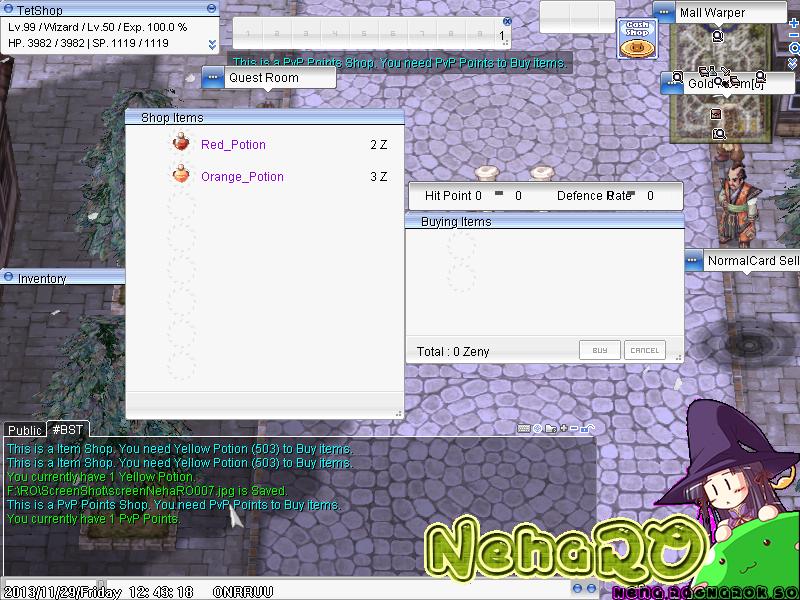Image resolution: width=800 pixels, height=600 pixels.
Task: Switch to the #BST chat tab
Action: (x=68, y=430)
